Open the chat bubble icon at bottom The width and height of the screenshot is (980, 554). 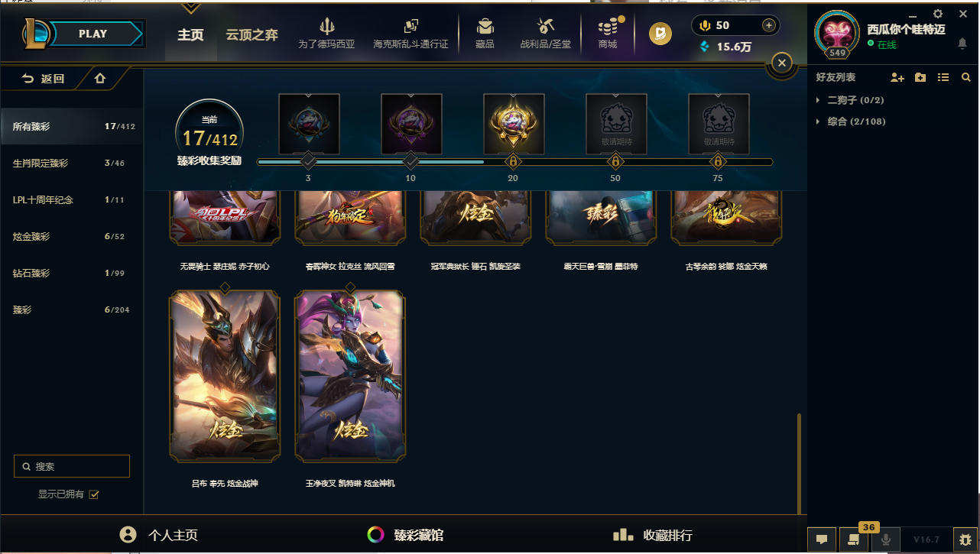(x=822, y=539)
